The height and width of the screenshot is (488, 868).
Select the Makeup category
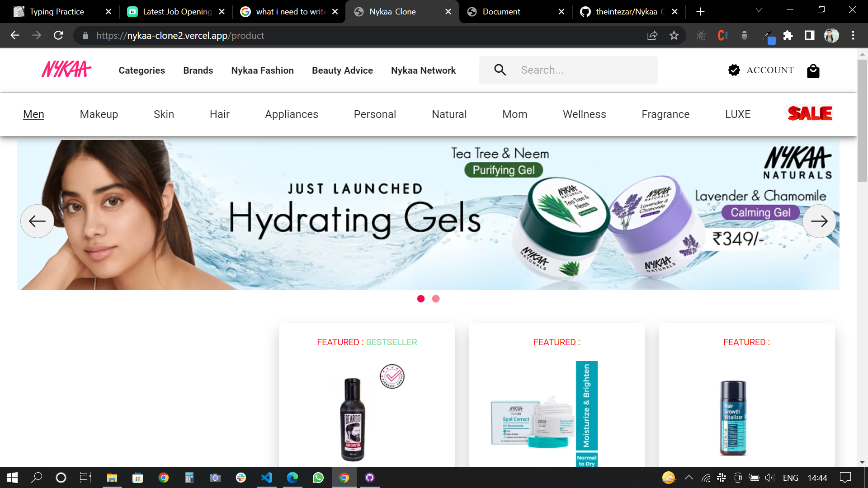click(x=99, y=114)
